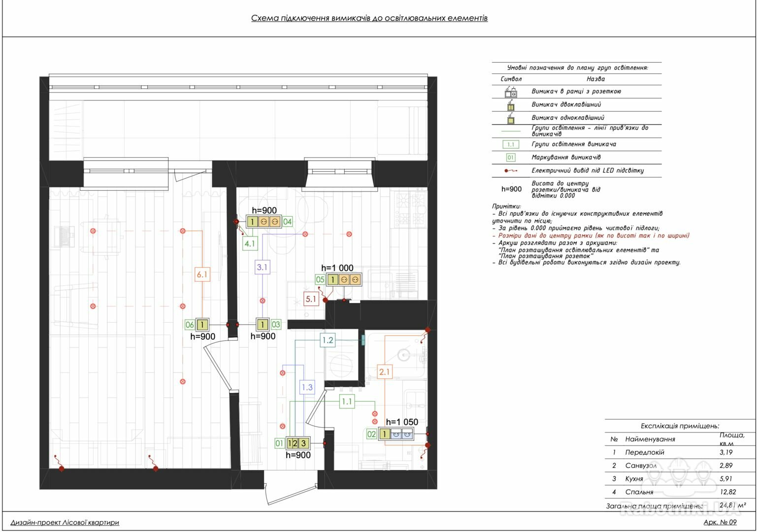757x532 pixels.
Task: Select lighting group tag 1.3
Action: [307, 387]
